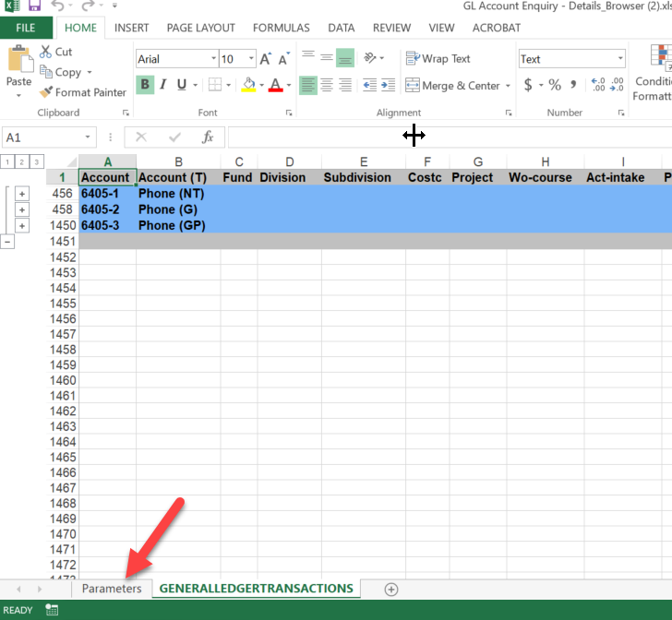Click the Copy icon
The image size is (672, 620).
[x=46, y=71]
